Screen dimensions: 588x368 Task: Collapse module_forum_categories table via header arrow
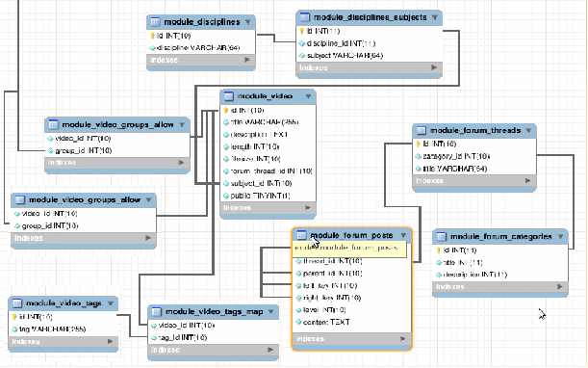pyautogui.click(x=561, y=237)
